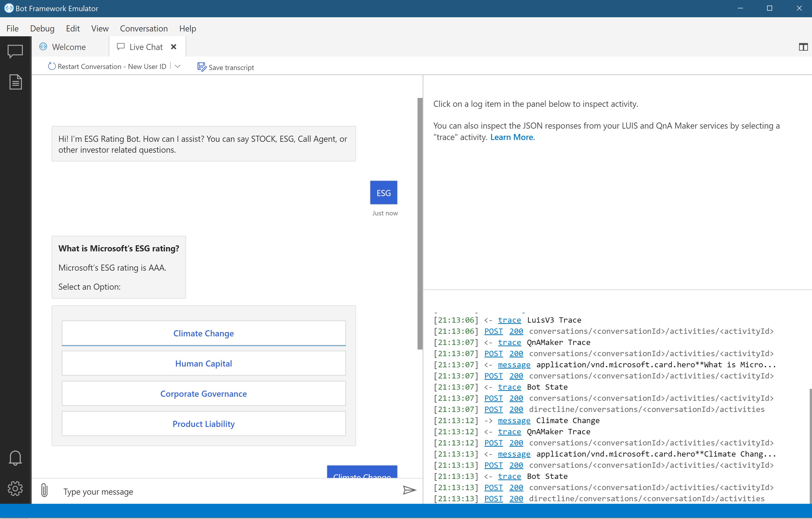The height and width of the screenshot is (519, 812).
Task: Open the Settings gear icon
Action: (x=15, y=488)
